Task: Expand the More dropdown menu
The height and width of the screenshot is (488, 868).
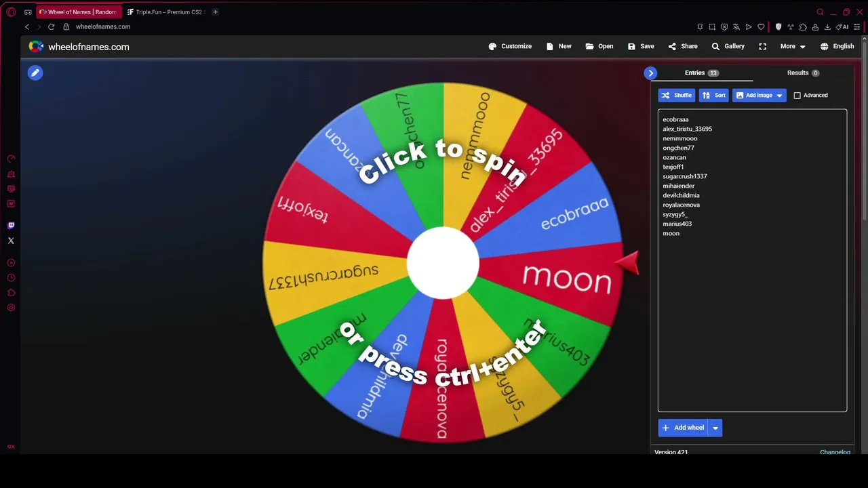Action: coord(793,46)
